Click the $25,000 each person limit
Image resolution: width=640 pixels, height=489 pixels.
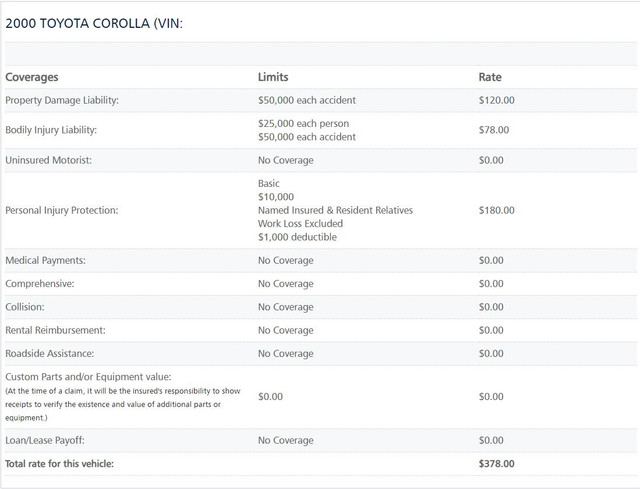(303, 123)
